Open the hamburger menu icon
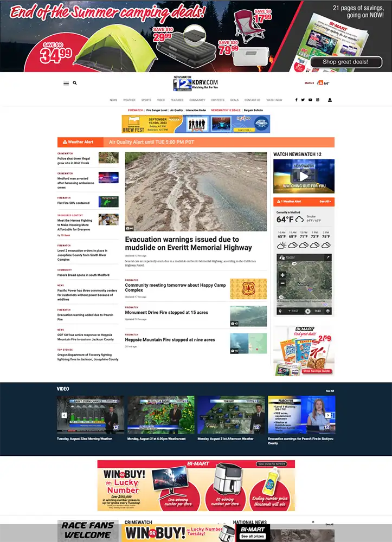 (x=66, y=83)
